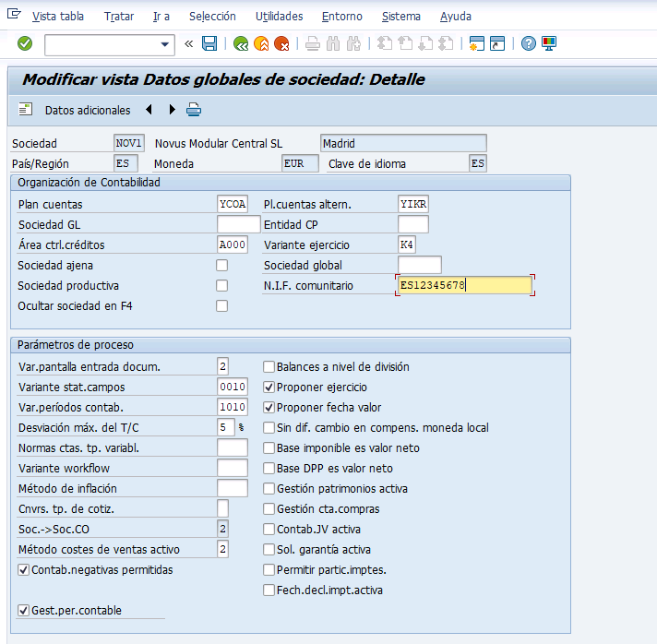657x644 pixels.
Task: Enable Balances a nivel de división
Action: pos(269,366)
